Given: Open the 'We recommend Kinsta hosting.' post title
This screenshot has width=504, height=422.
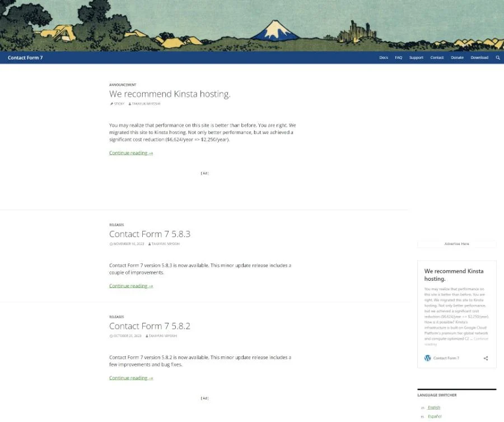Looking at the screenshot, I should pyautogui.click(x=170, y=94).
